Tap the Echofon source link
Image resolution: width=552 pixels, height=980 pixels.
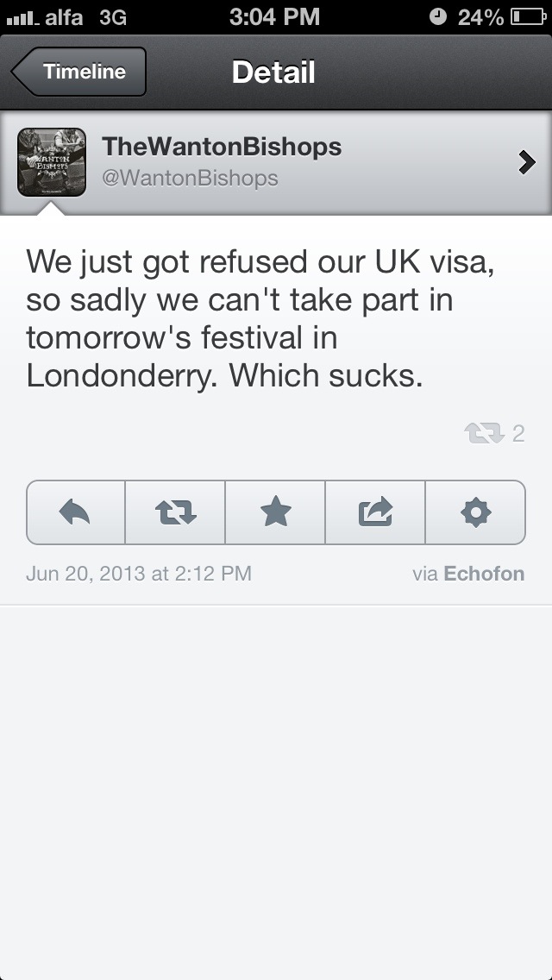pos(483,574)
